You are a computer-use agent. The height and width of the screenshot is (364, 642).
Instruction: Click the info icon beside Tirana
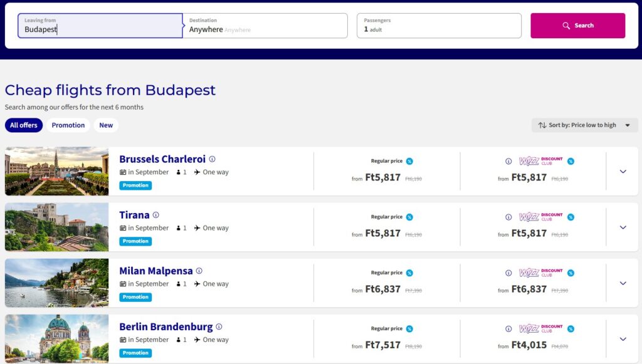tap(156, 215)
